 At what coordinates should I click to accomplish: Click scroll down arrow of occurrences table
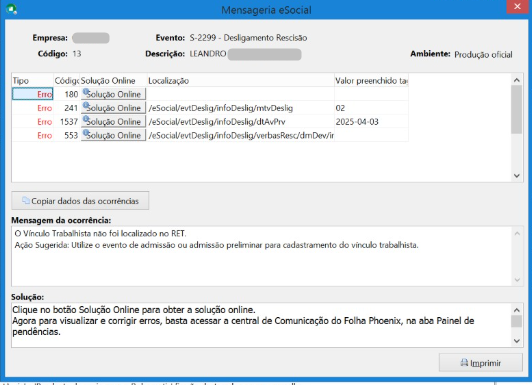point(517,175)
